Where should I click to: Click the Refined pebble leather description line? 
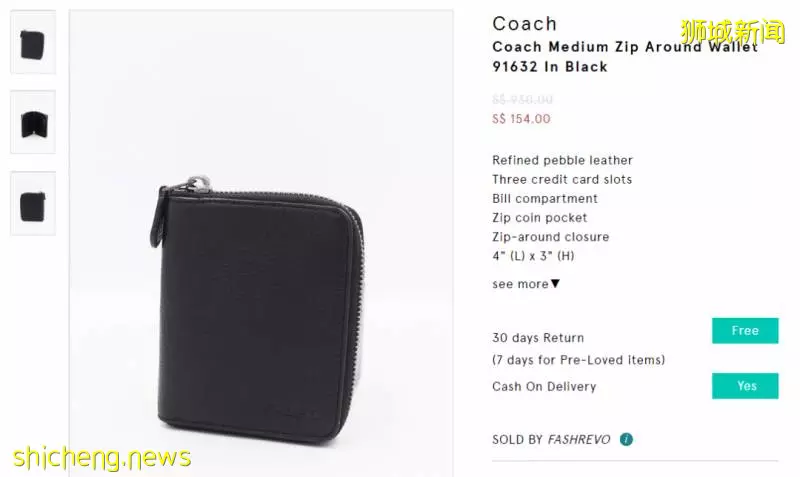click(x=562, y=160)
